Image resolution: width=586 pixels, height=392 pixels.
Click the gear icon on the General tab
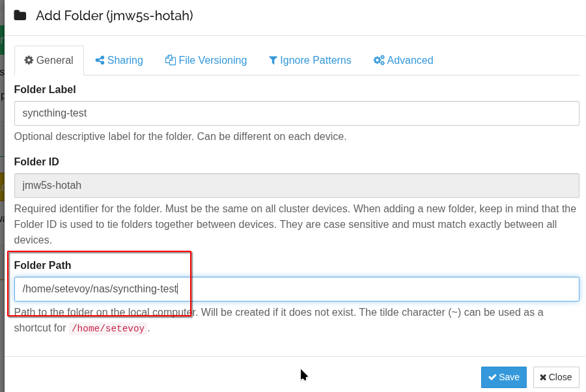[29, 60]
